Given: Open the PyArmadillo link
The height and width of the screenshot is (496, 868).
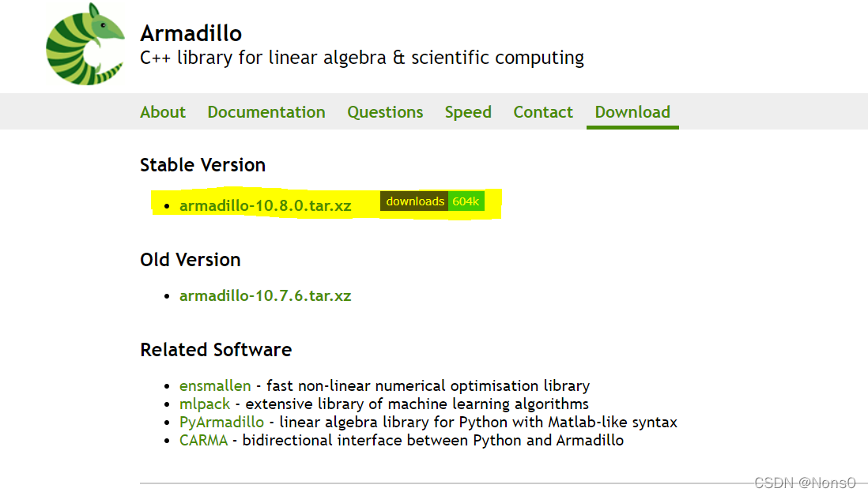Looking at the screenshot, I should tap(221, 423).
